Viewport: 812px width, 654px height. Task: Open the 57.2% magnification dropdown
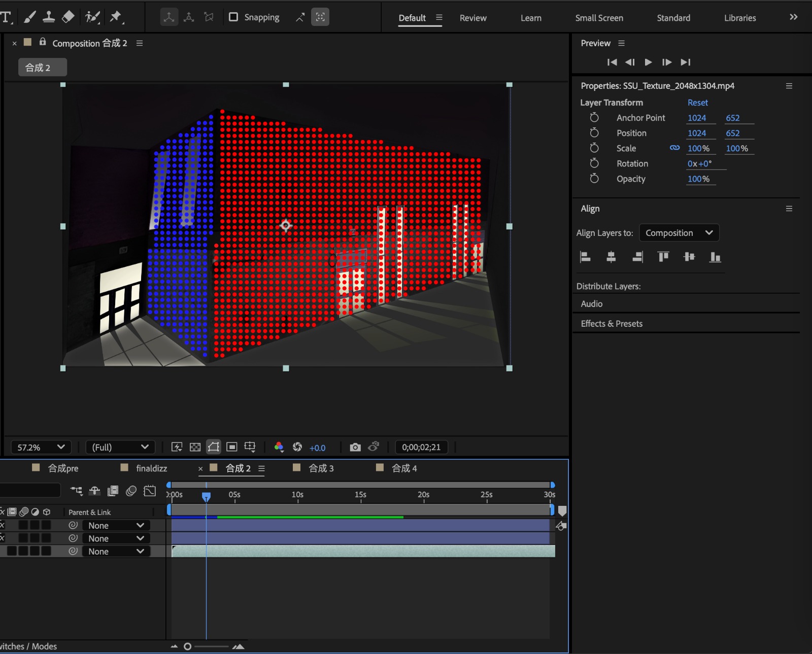pyautogui.click(x=41, y=447)
